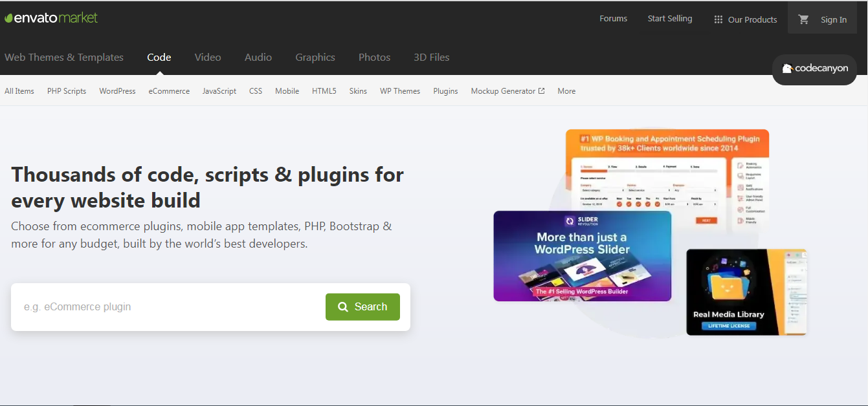Expand the More category menu
This screenshot has width=868, height=406.
[x=566, y=91]
